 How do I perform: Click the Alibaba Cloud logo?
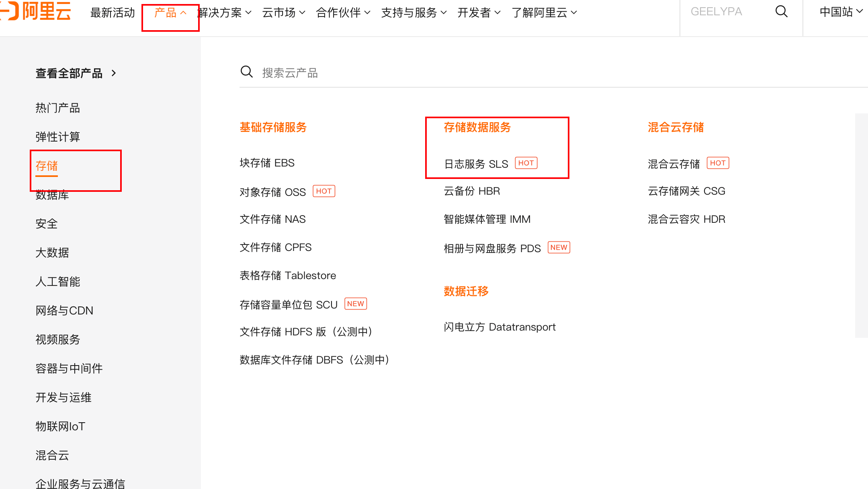tap(35, 11)
